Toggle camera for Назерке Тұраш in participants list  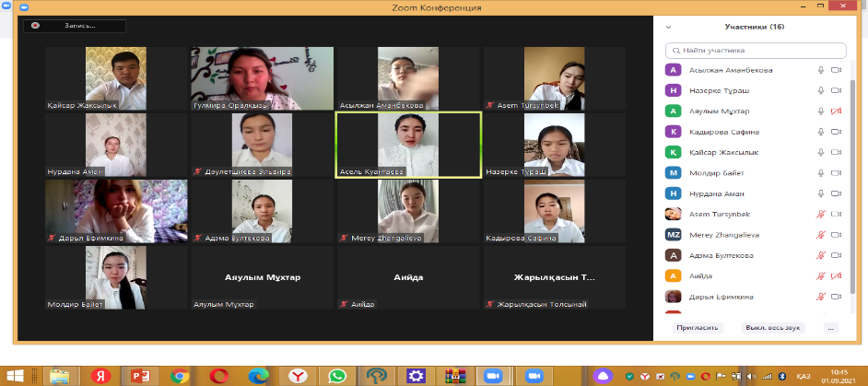coord(837,90)
